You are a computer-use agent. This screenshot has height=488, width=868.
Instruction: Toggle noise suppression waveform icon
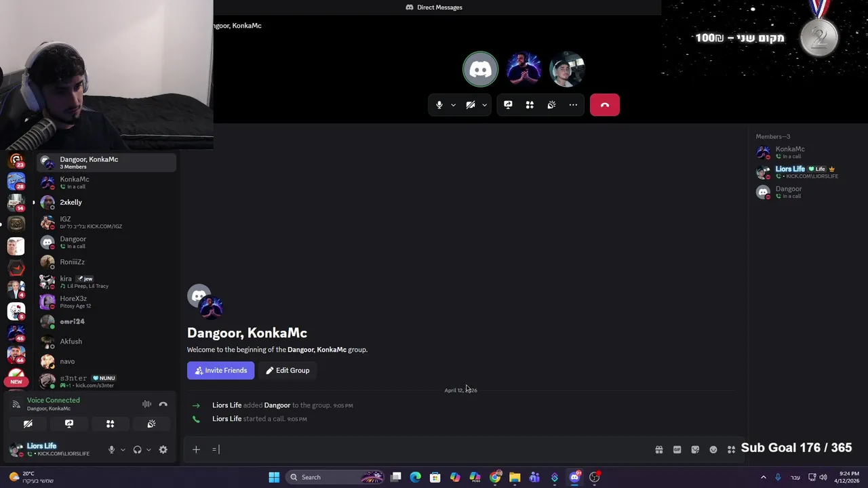coord(147,404)
